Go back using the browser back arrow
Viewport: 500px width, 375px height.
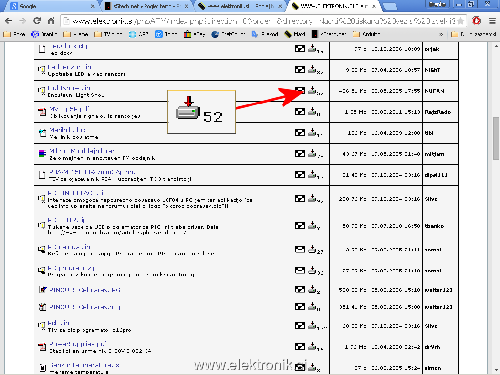[9, 21]
